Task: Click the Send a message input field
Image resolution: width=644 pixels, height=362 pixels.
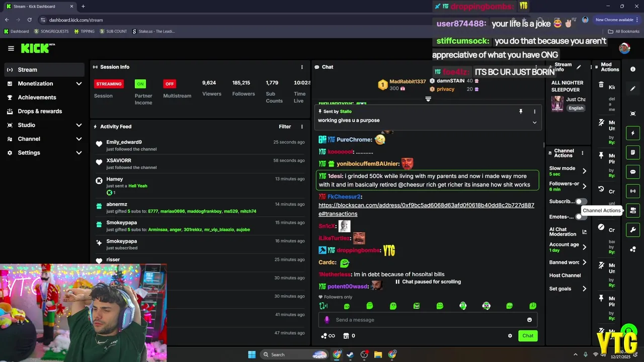Action: click(x=428, y=320)
